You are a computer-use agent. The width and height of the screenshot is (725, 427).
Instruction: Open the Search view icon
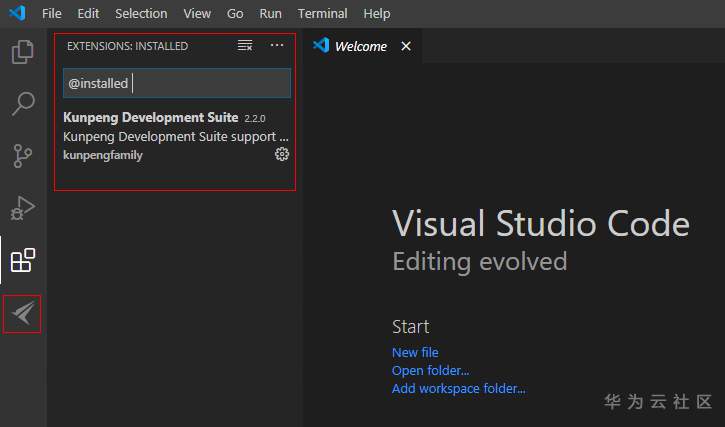pos(22,104)
